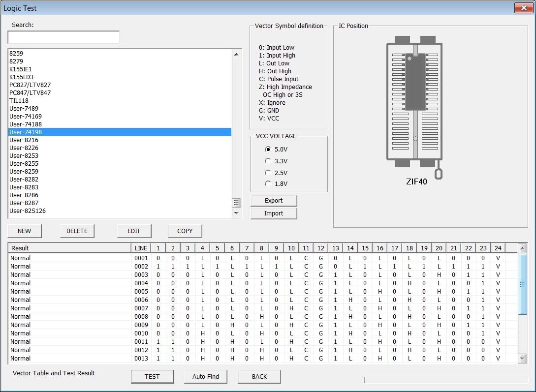Click the ZIF socket lever handle
This screenshot has width=536, height=392.
pyautogui.click(x=438, y=173)
